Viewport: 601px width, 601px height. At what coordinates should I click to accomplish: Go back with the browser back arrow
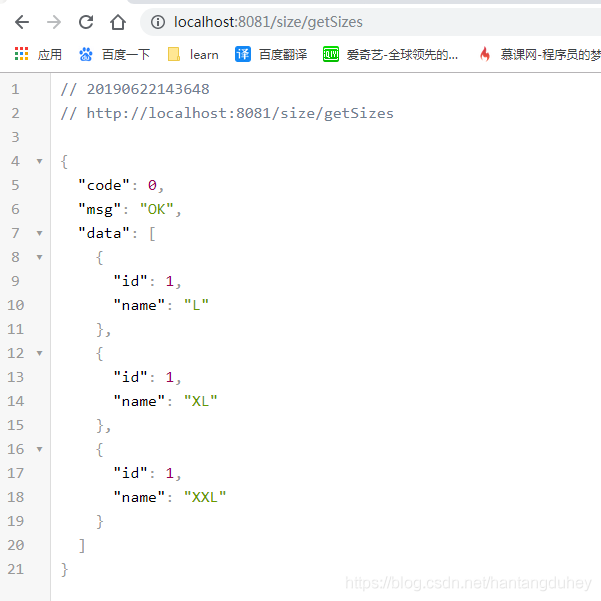click(x=22, y=22)
